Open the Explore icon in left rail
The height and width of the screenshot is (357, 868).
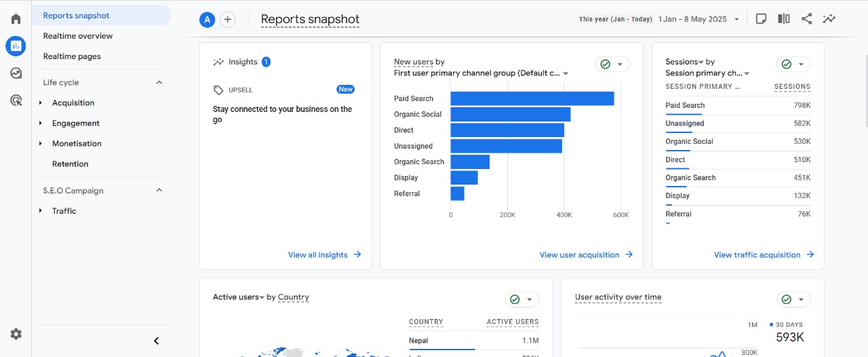pos(16,73)
